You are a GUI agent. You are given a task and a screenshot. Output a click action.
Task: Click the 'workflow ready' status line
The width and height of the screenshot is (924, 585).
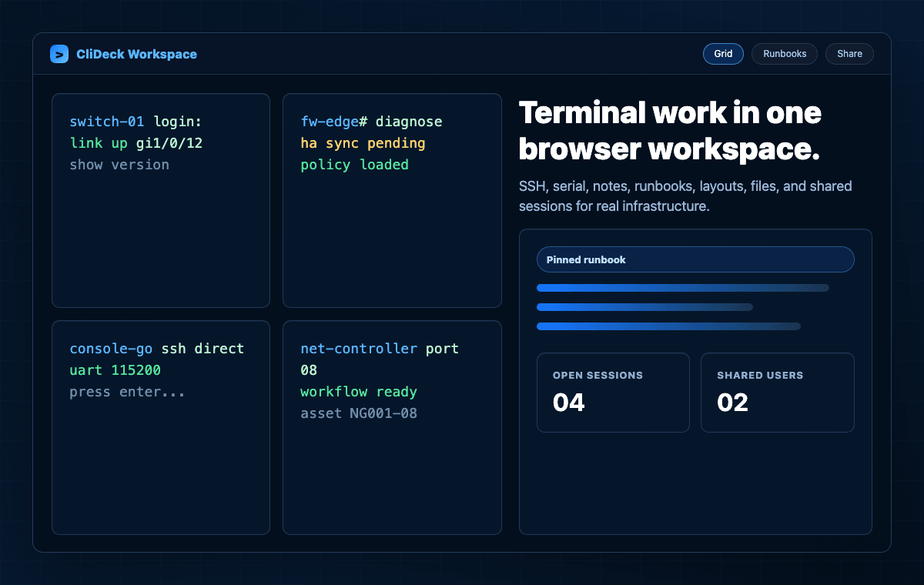tap(359, 392)
